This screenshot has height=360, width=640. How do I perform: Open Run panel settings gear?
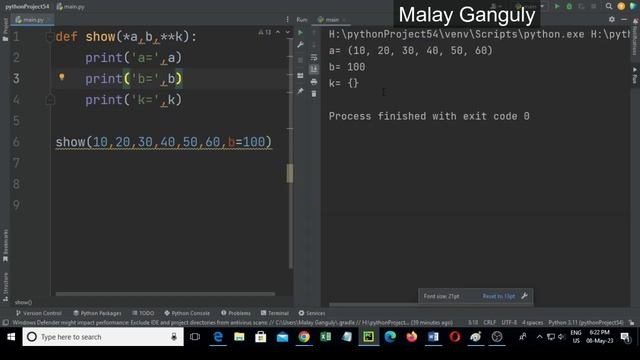point(611,19)
